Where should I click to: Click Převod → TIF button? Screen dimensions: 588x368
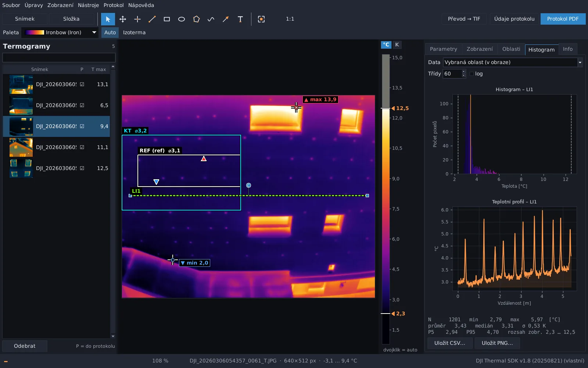(464, 19)
